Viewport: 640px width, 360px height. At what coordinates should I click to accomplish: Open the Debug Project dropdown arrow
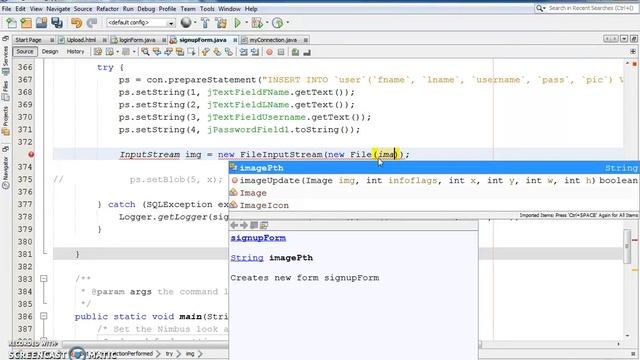coord(267,22)
